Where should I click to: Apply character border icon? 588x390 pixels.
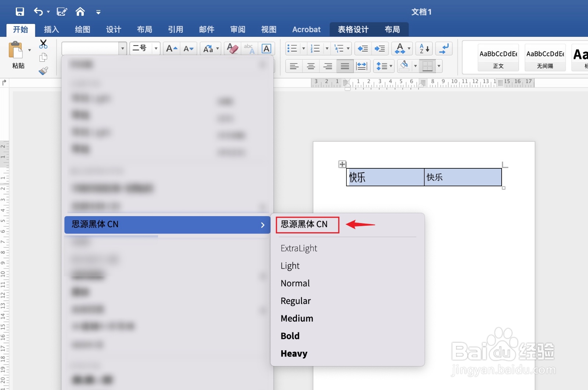point(266,48)
